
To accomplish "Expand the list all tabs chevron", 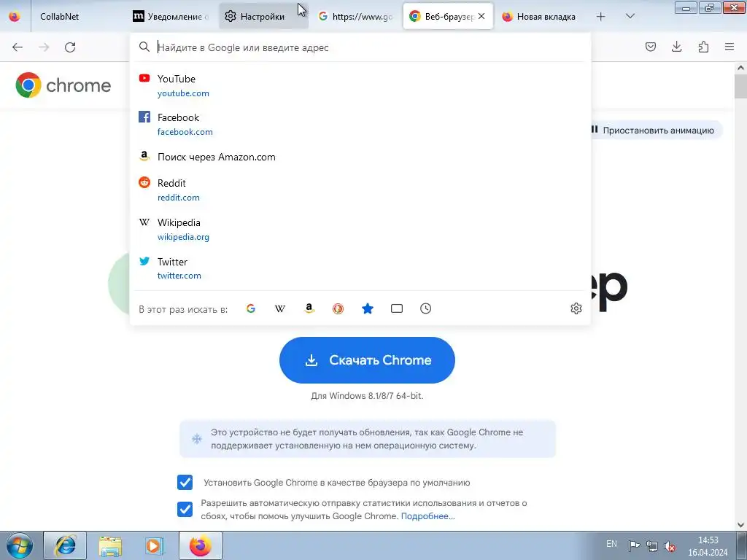I will coord(630,16).
